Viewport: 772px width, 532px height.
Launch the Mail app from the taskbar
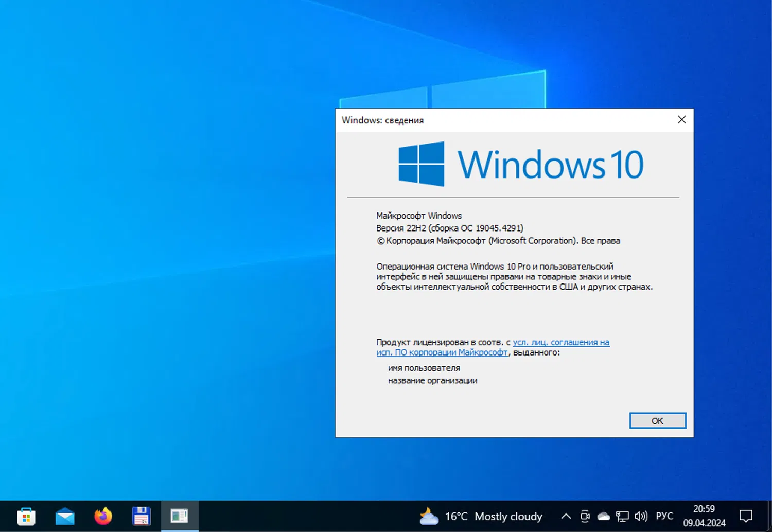tap(64, 516)
